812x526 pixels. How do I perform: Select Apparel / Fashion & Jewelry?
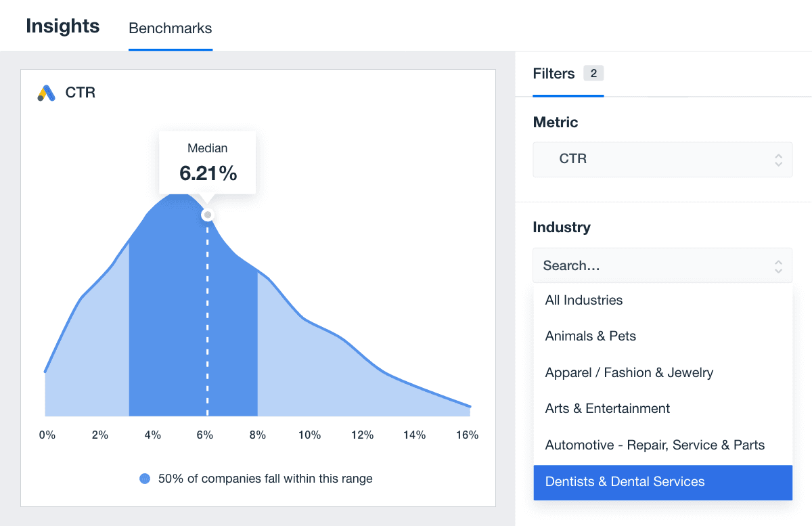tap(629, 372)
